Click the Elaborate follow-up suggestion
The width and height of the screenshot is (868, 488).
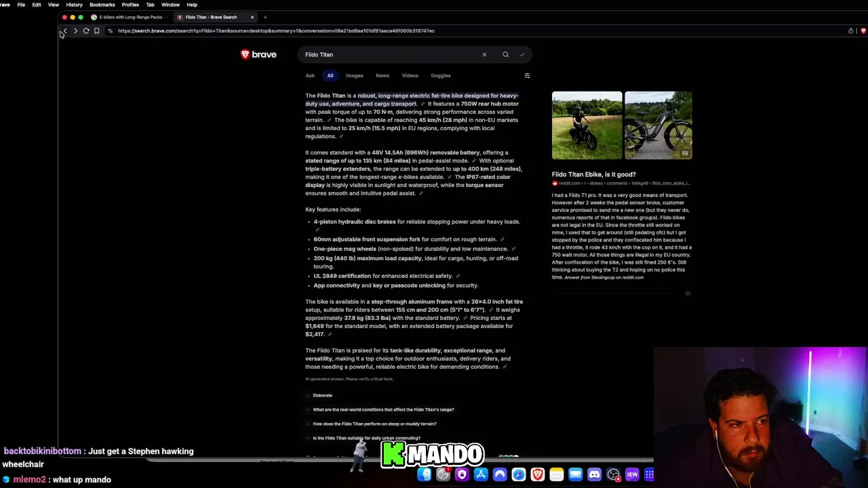[x=322, y=395]
